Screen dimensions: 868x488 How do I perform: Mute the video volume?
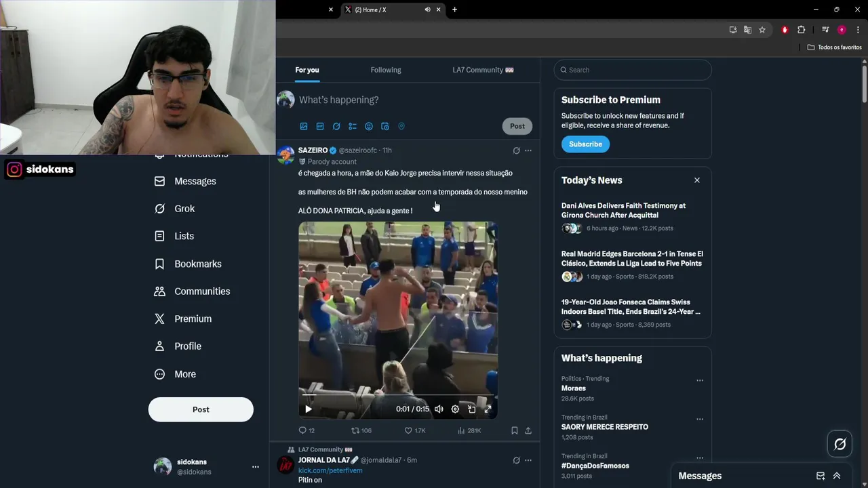click(x=439, y=409)
